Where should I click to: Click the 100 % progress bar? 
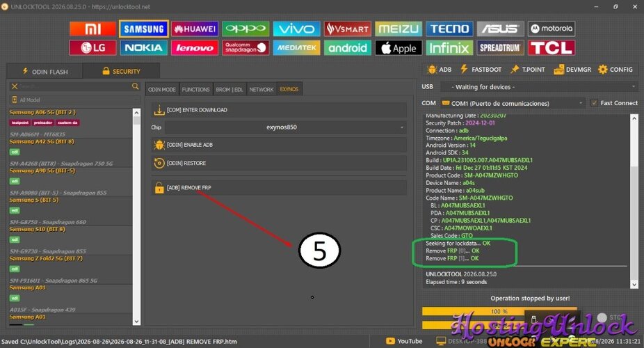(x=499, y=311)
